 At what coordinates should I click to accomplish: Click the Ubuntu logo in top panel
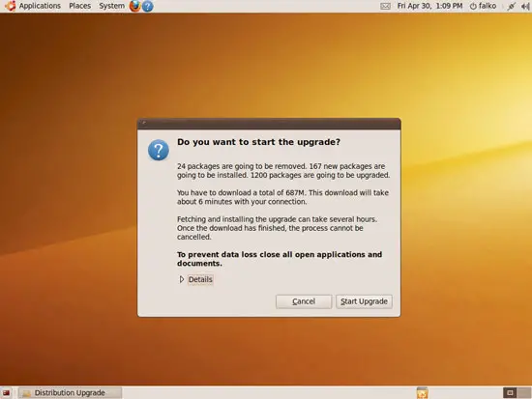coord(11,6)
